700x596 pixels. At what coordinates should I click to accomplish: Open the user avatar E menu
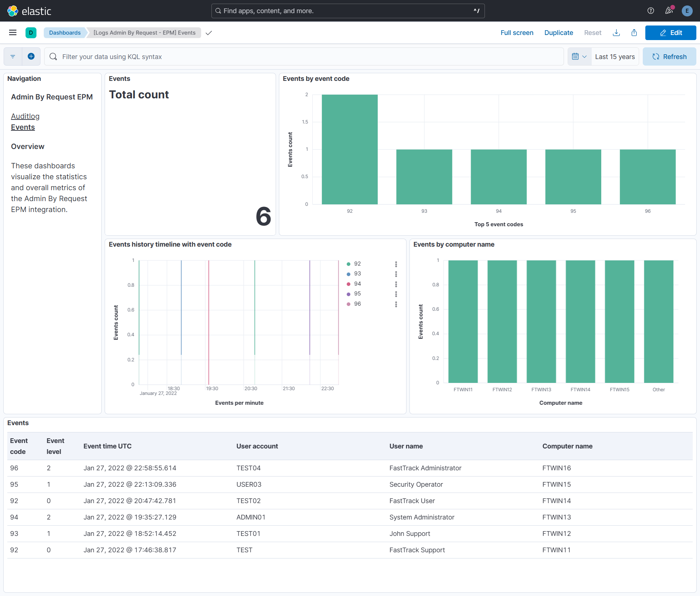pos(687,11)
